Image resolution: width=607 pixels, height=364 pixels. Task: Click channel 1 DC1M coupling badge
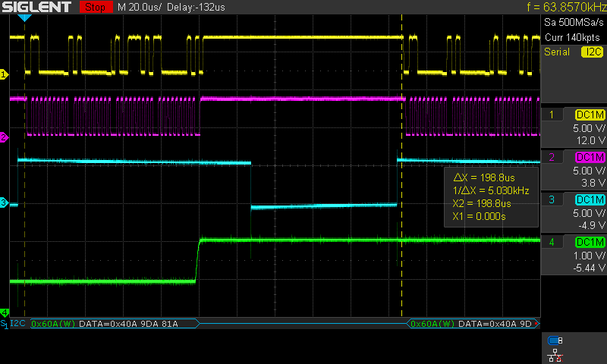pyautogui.click(x=590, y=115)
